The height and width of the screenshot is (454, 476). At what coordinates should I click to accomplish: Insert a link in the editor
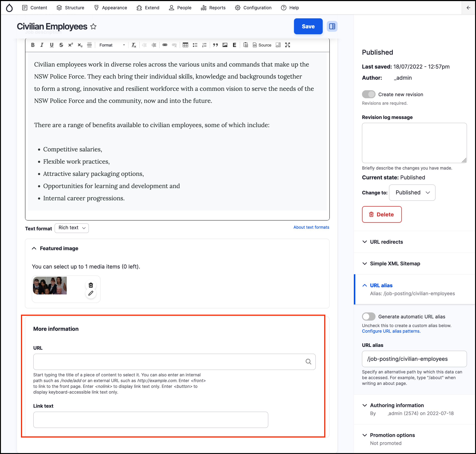click(165, 45)
